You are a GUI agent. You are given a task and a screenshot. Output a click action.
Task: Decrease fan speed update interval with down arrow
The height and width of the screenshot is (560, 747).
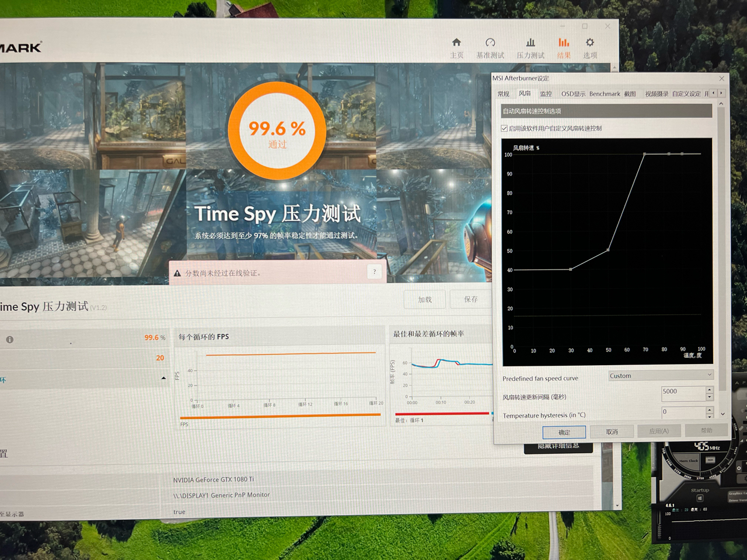click(x=710, y=397)
